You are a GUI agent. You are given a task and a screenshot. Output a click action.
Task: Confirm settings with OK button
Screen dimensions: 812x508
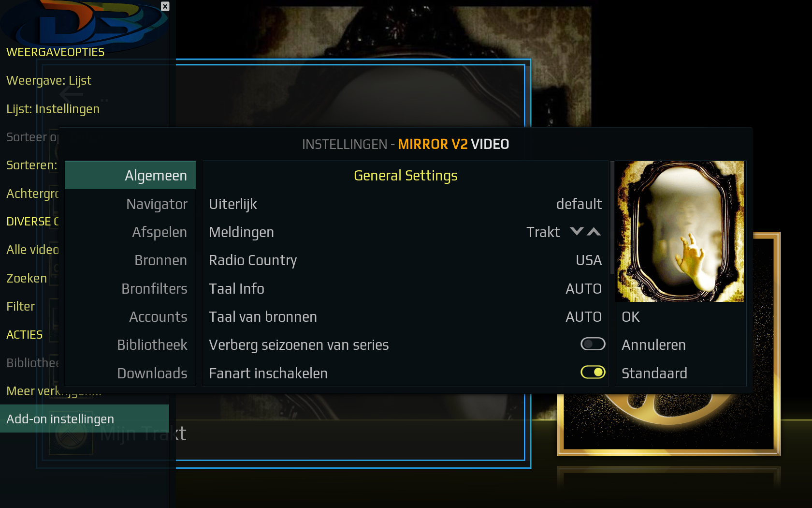pyautogui.click(x=681, y=316)
